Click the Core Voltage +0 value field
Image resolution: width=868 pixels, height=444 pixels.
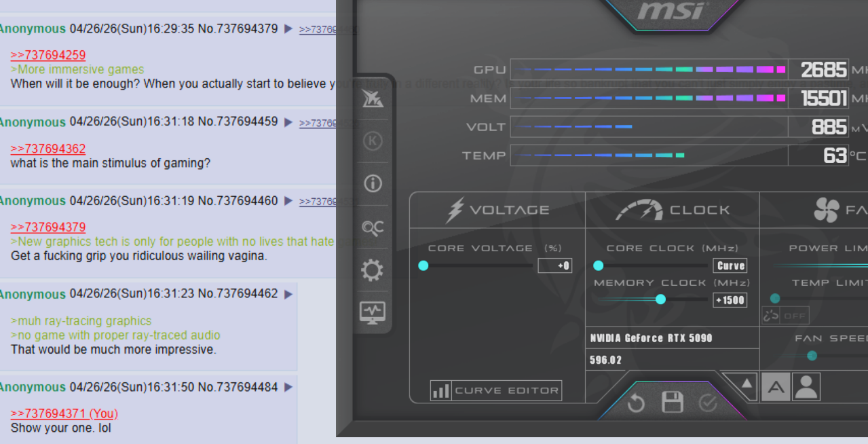[x=555, y=266]
